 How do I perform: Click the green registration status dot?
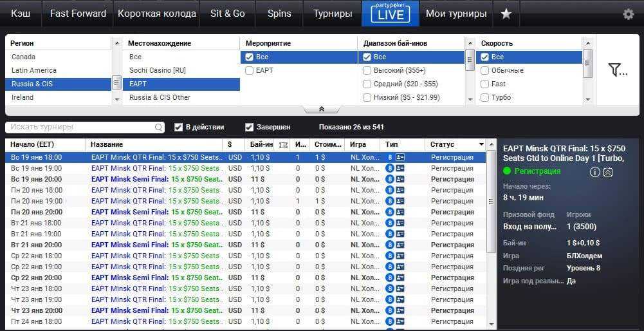click(x=507, y=171)
